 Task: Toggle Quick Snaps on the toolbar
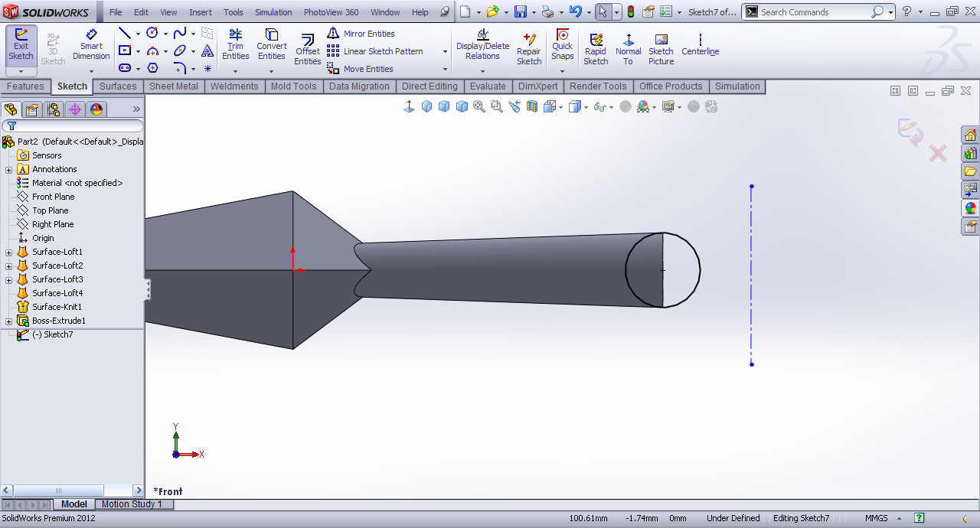[562, 46]
